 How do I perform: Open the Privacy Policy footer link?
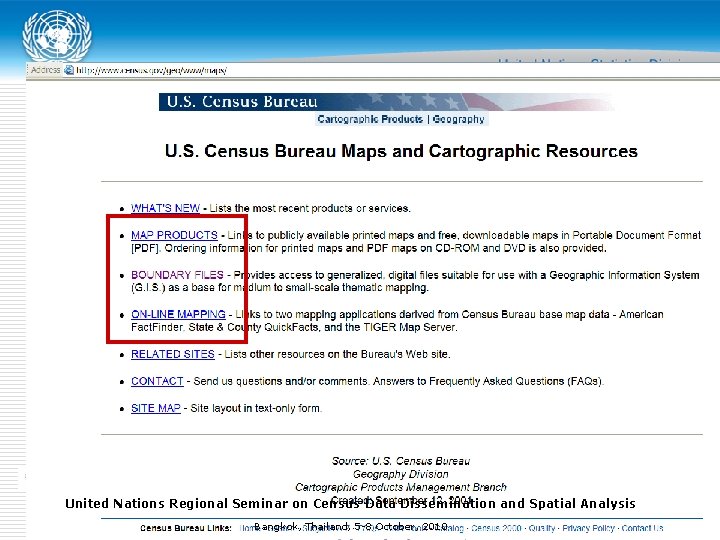588,528
